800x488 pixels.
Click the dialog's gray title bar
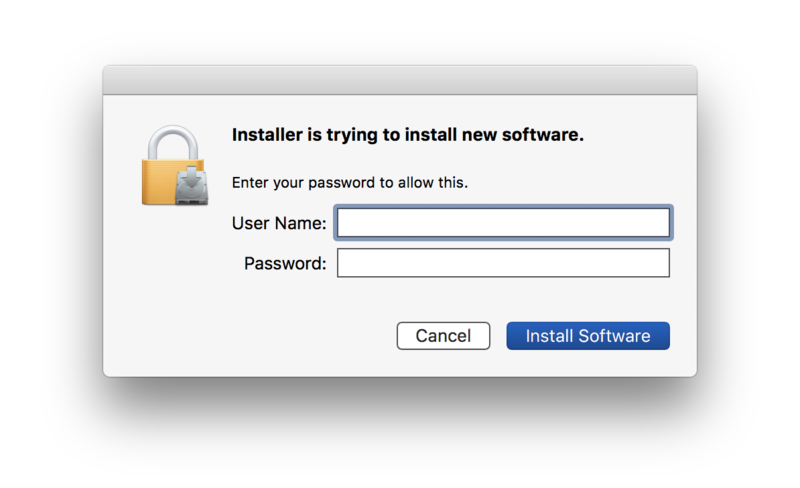click(399, 80)
